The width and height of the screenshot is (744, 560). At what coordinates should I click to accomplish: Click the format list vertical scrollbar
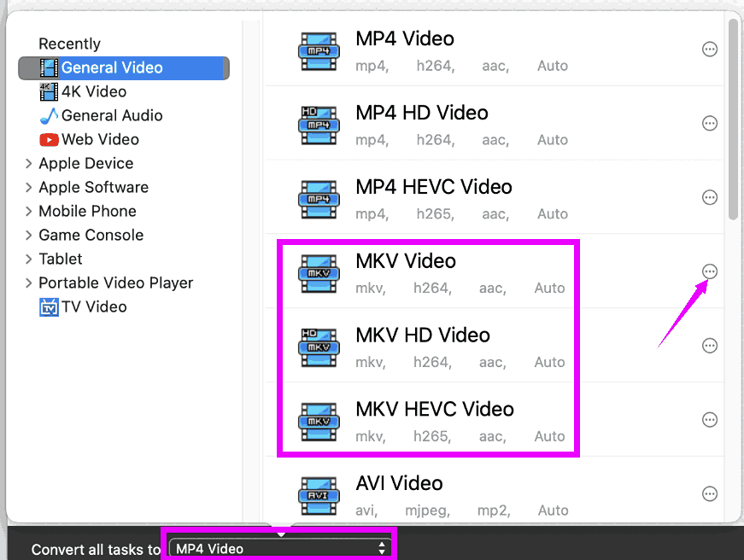point(733,120)
